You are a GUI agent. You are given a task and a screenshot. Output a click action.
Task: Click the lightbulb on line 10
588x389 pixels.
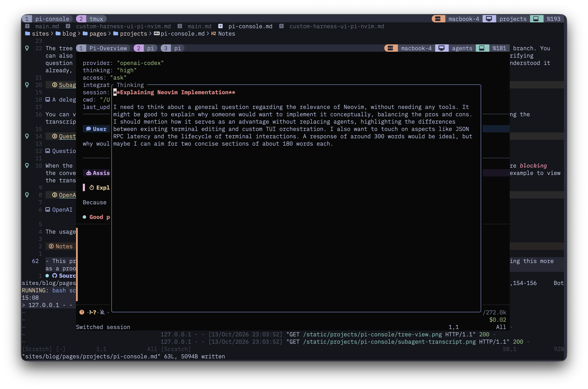[x=27, y=165]
